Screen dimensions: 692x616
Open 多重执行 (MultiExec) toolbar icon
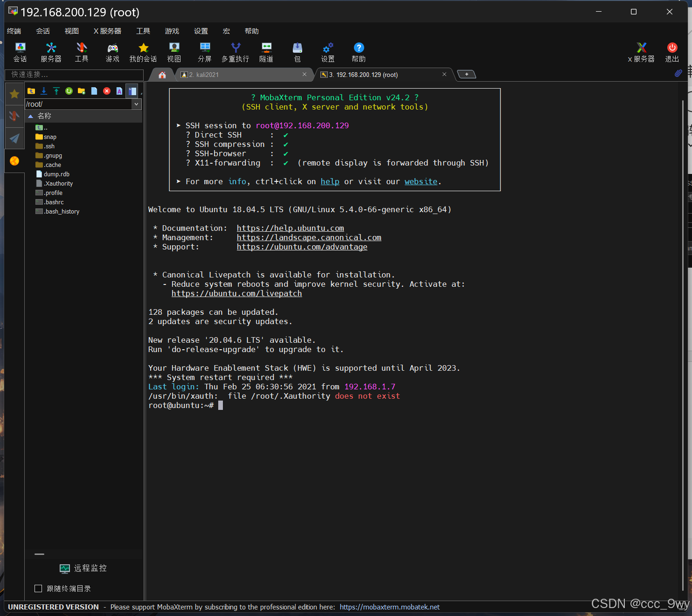[235, 52]
